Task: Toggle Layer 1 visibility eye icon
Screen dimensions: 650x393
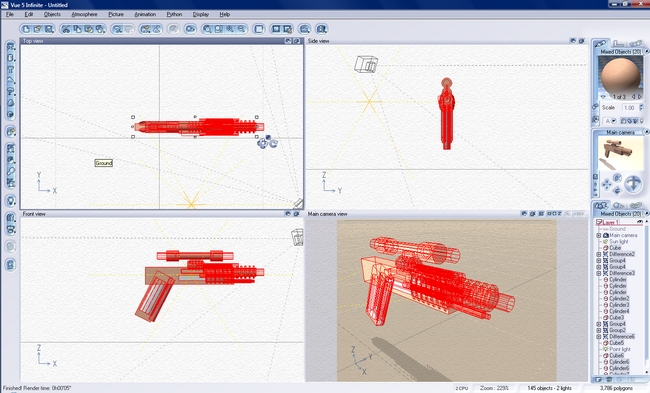Action: coord(640,222)
